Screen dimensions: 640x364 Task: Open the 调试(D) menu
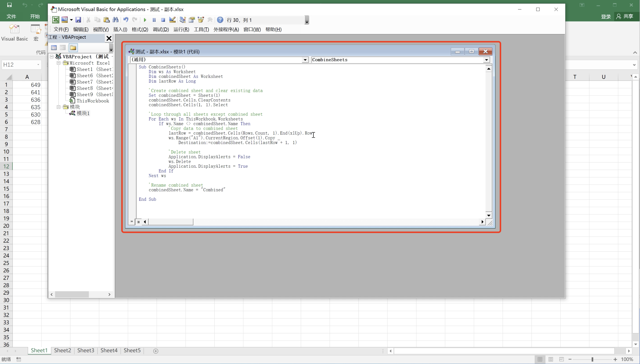tap(161, 29)
